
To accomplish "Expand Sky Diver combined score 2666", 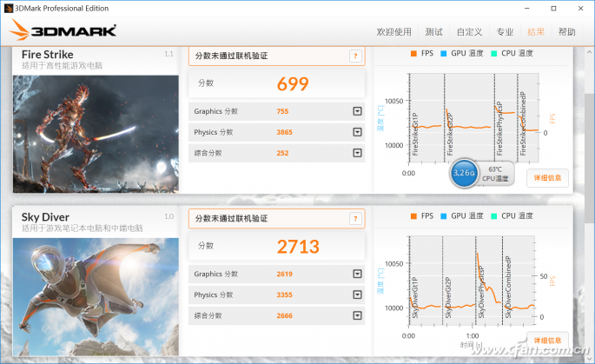I will [x=357, y=315].
